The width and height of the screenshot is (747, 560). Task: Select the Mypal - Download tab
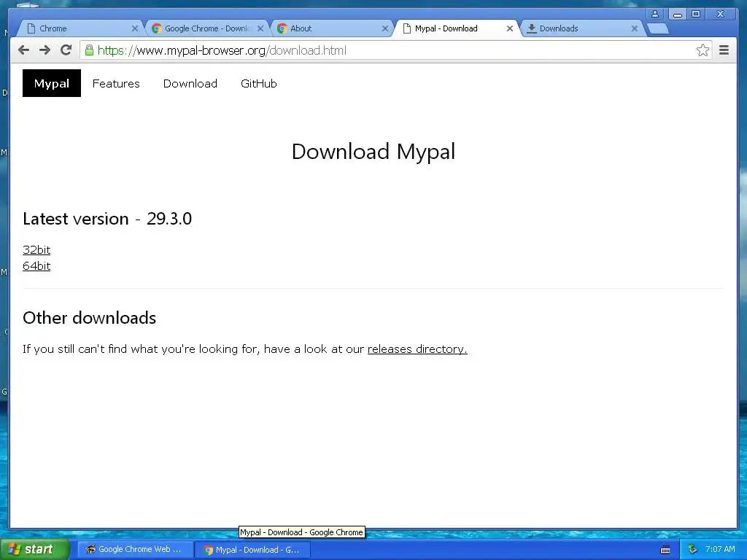455,28
